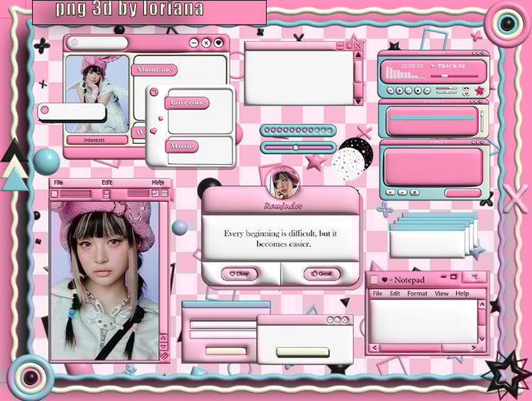Click the pink pill button in playlist panel
This screenshot has width=532, height=401.
pyautogui.click(x=462, y=193)
